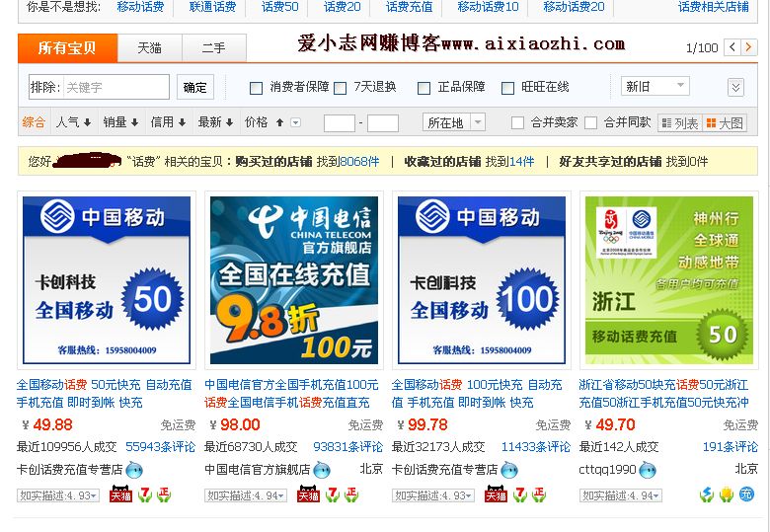This screenshot has height=532, width=770.
Task: Open the 中国电信 9.8折 product thumbnail
Action: pos(294,280)
